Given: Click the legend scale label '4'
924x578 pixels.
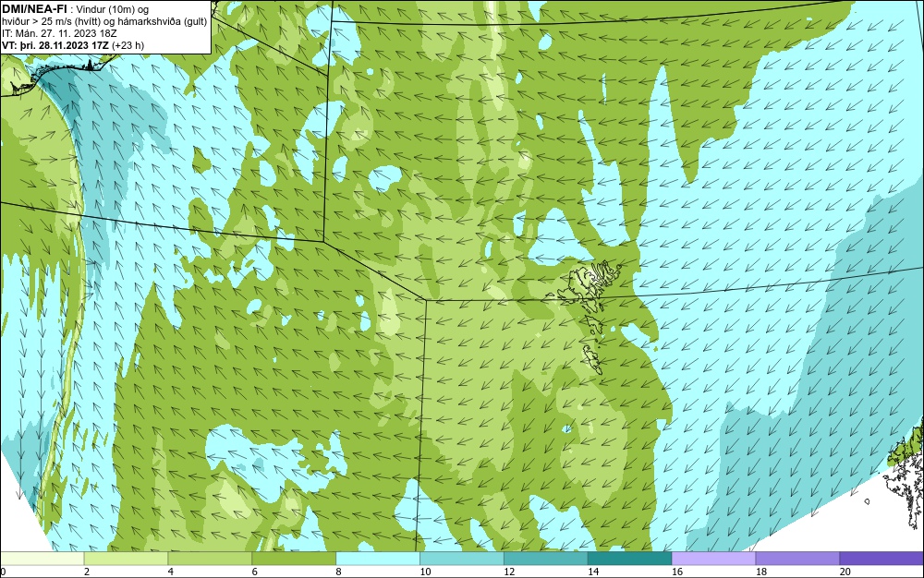Looking at the screenshot, I should click(171, 572).
